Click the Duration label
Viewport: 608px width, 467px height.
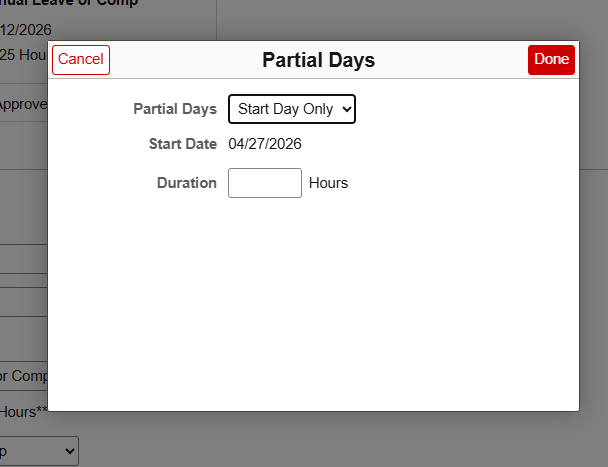coord(187,183)
